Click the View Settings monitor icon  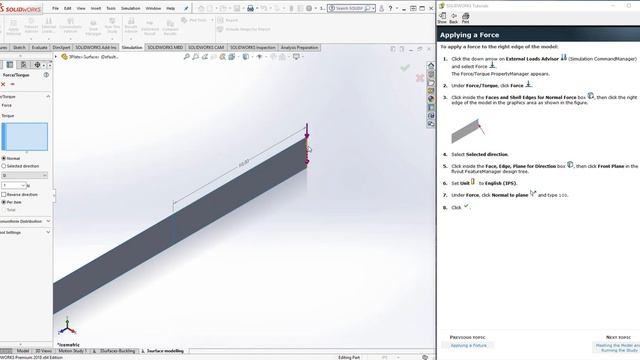click(x=296, y=57)
